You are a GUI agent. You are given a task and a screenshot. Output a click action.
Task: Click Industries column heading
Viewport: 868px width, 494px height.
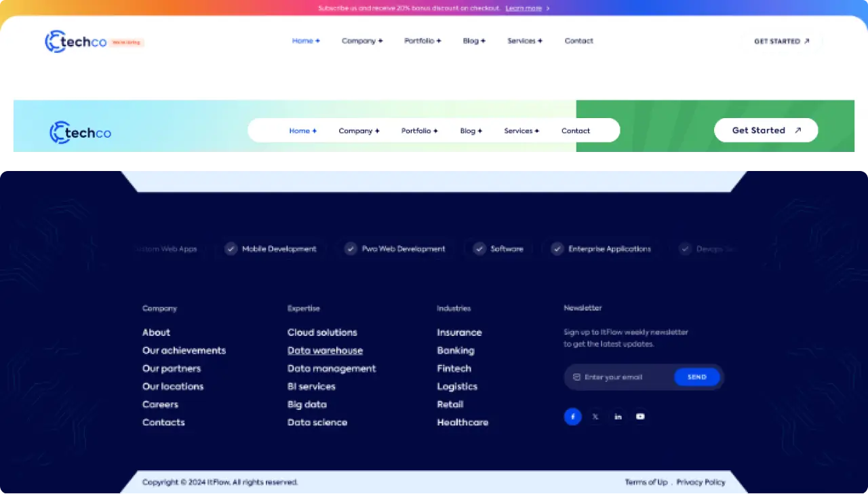tap(454, 308)
